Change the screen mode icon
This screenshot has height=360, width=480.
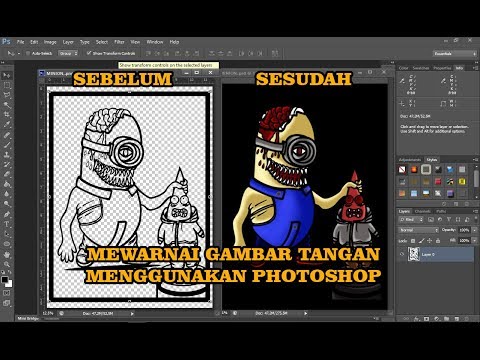click(x=6, y=303)
